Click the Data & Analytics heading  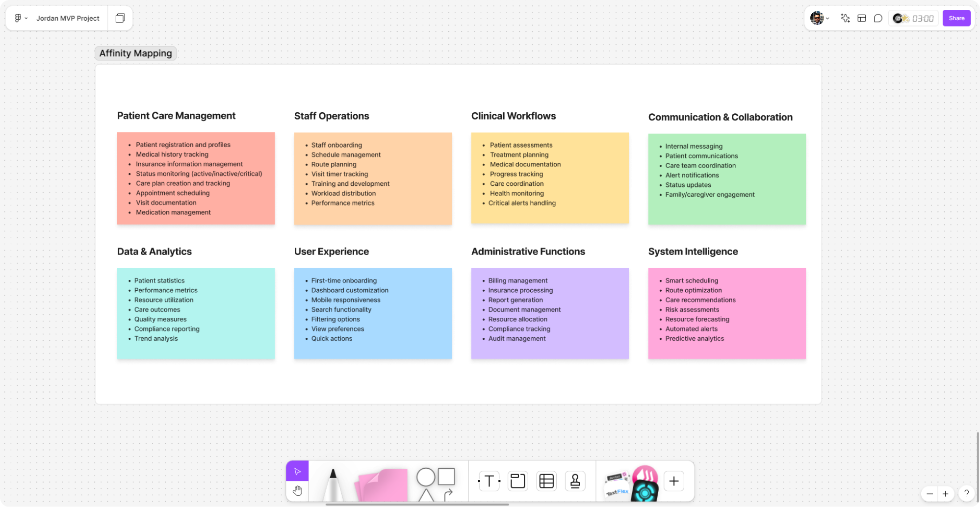pyautogui.click(x=155, y=252)
